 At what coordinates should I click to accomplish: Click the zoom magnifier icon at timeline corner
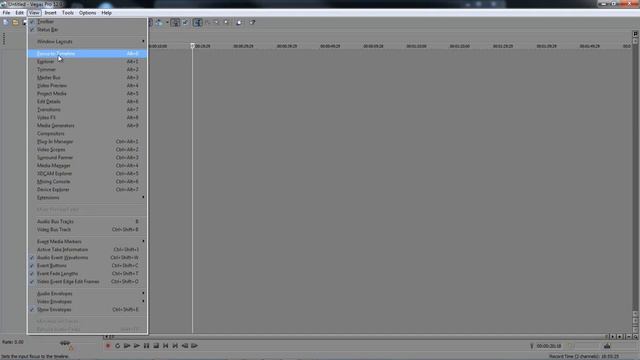point(636,337)
